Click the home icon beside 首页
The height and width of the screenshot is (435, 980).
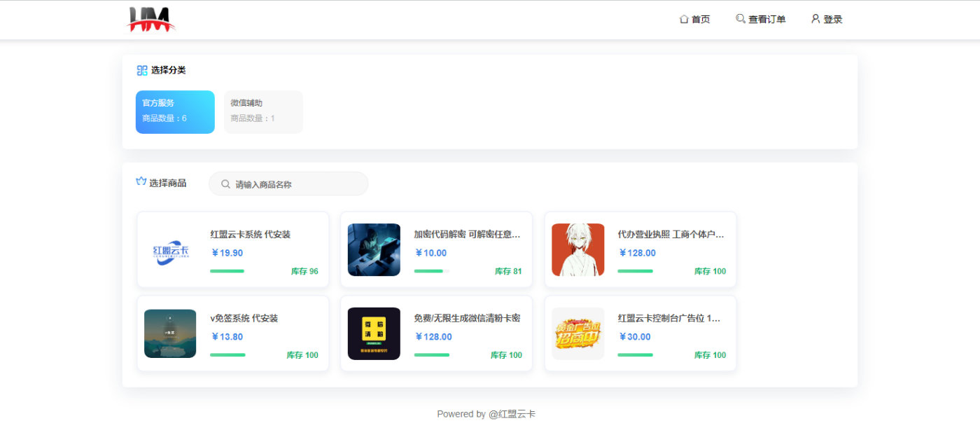(684, 19)
